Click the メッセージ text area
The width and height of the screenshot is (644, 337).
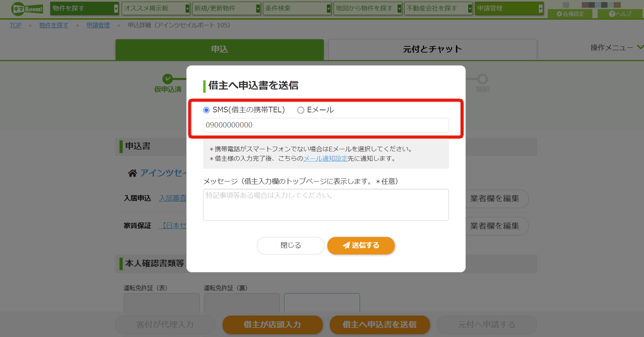[x=326, y=205]
